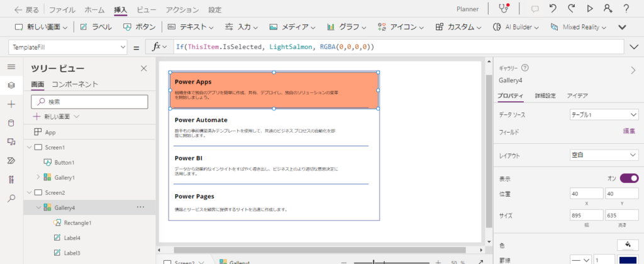Open the Share user icon
Image resolution: width=644 pixels, height=264 pixels.
point(608,9)
